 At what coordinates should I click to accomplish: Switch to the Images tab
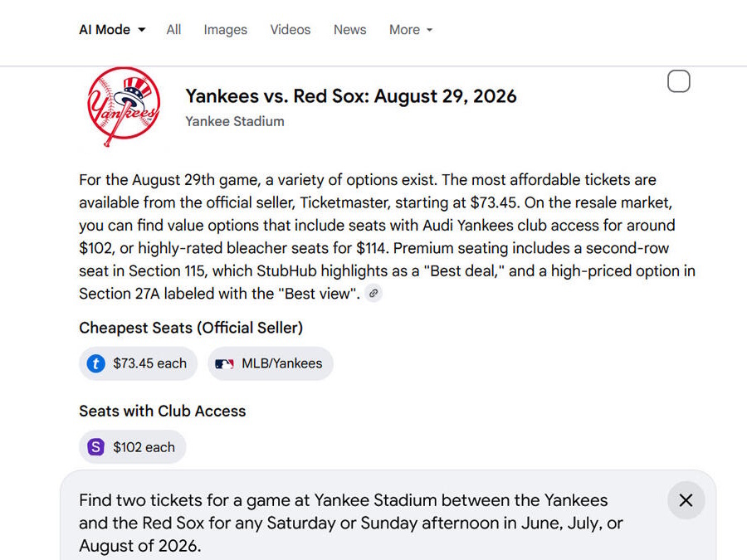226,30
